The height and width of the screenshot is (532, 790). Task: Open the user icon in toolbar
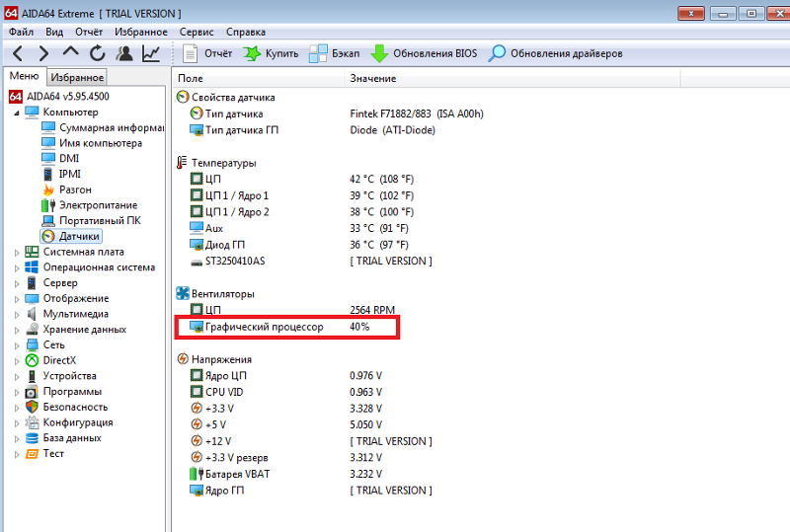124,53
